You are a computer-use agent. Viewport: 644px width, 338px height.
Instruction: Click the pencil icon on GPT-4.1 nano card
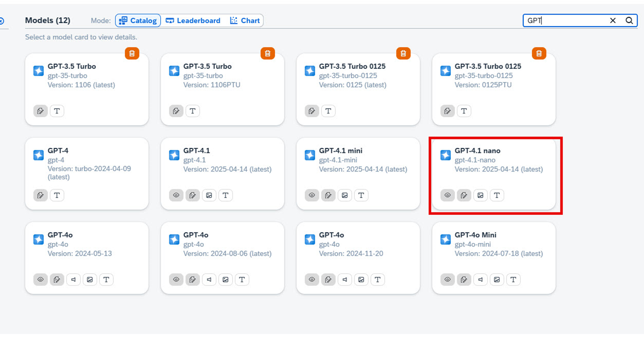point(464,195)
